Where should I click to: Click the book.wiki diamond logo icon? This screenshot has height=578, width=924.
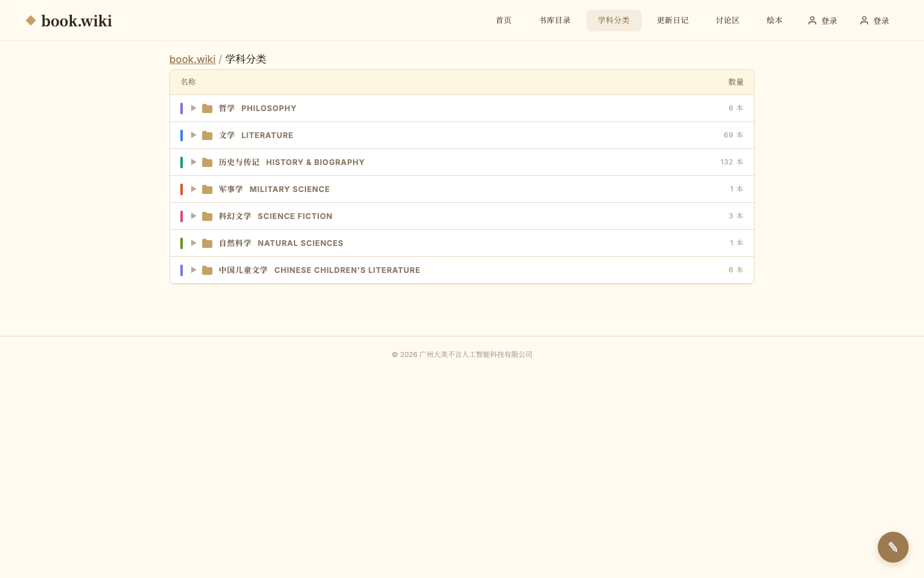click(x=31, y=21)
